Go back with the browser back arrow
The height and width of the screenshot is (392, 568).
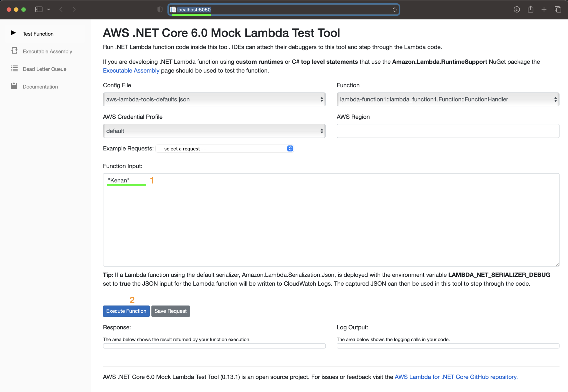click(x=61, y=9)
